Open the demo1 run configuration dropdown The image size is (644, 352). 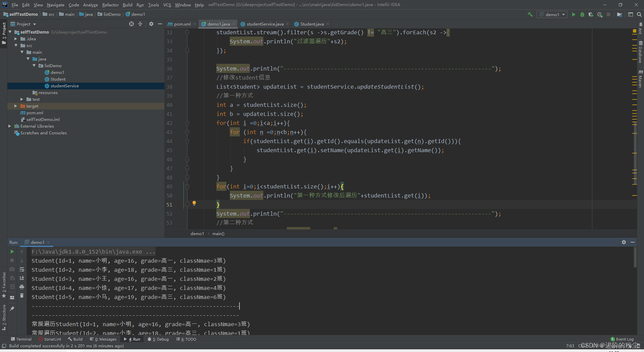tap(552, 14)
